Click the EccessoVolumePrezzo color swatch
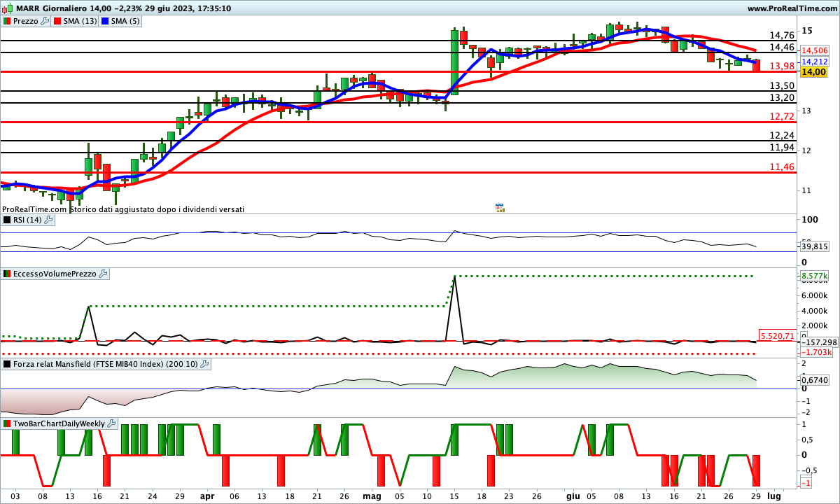840x504 pixels. pos(6,274)
